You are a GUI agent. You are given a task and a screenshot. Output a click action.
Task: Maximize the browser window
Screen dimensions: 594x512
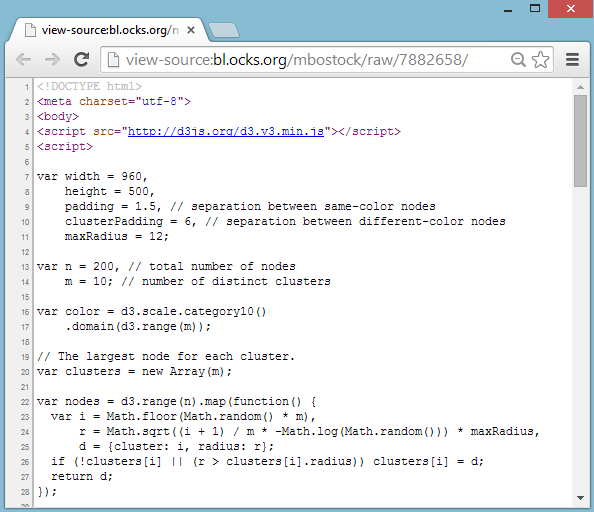tap(535, 8)
